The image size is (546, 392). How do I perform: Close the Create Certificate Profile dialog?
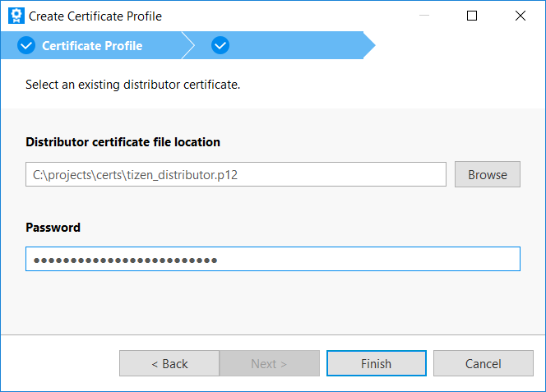click(x=520, y=16)
